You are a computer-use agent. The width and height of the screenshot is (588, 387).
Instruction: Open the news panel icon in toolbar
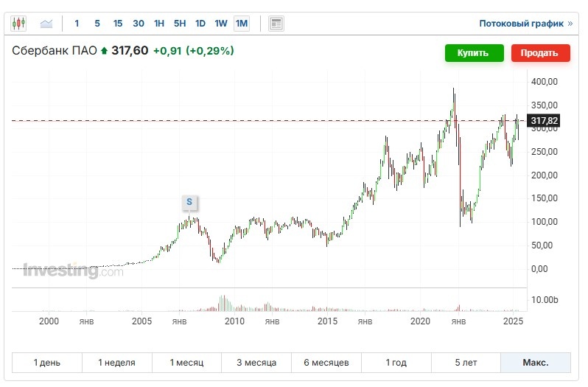coord(276,24)
